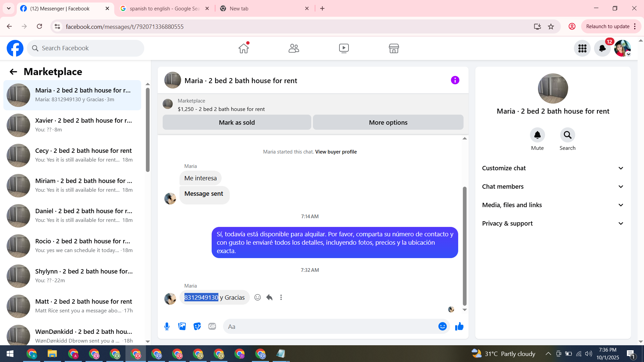
Task: Click the message input field
Action: coord(330,326)
